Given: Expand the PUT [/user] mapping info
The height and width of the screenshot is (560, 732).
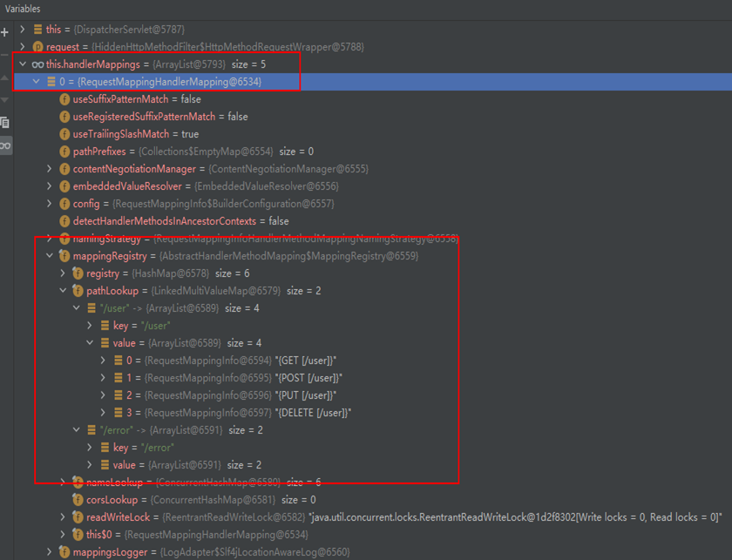Looking at the screenshot, I should [x=104, y=395].
